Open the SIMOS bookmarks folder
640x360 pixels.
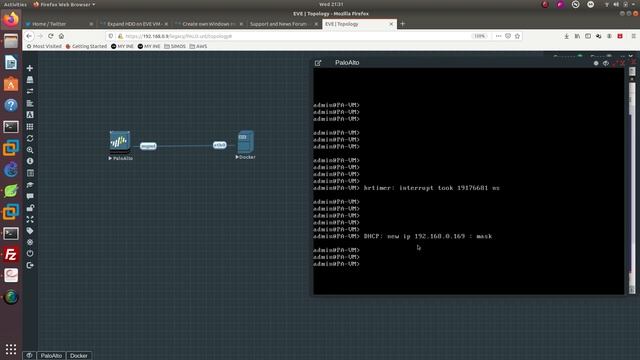point(175,47)
